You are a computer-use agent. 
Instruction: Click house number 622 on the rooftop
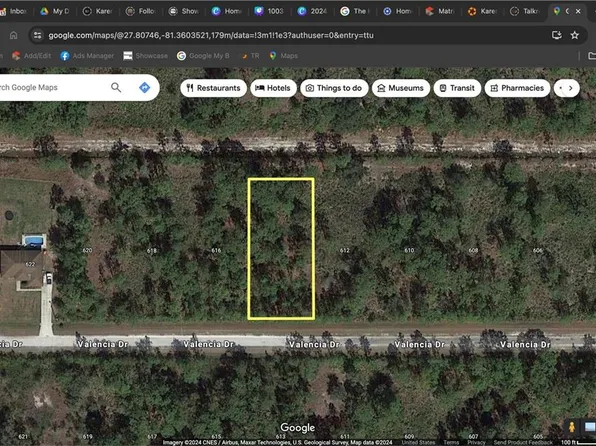point(30,264)
